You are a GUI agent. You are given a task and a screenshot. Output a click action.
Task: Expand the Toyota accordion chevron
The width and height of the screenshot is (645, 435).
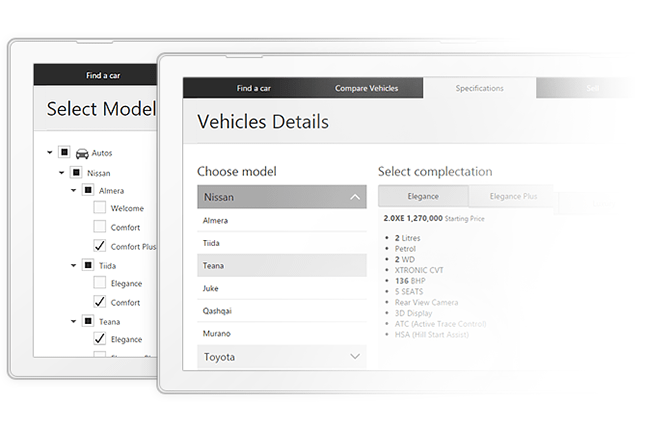pos(355,356)
